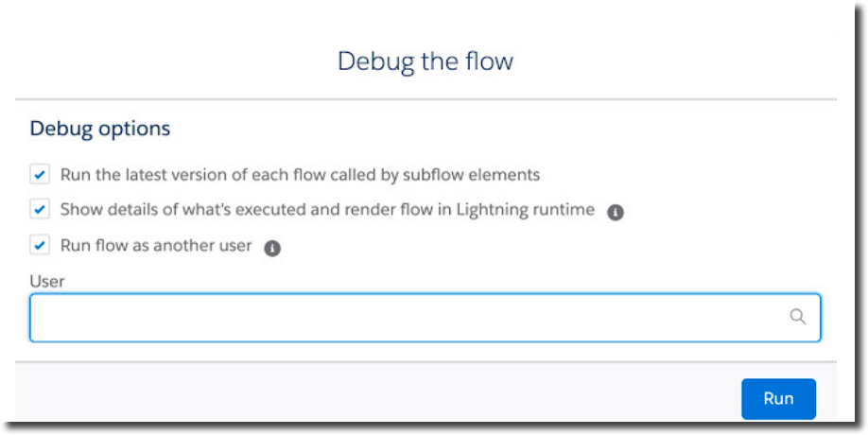The width and height of the screenshot is (868, 435).
Task: Disable the Run flow as another user checkbox
Action: [x=40, y=245]
